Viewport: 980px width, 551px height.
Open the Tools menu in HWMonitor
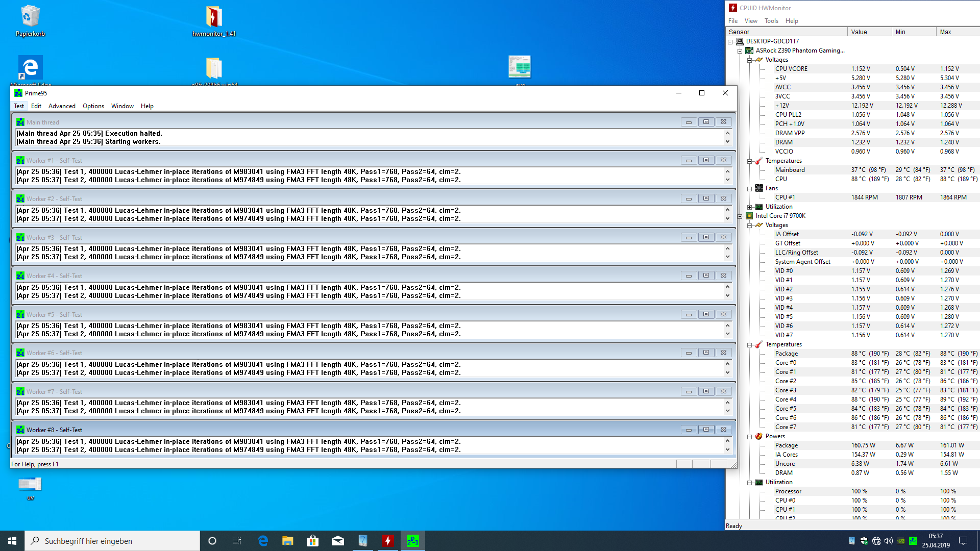[x=771, y=21]
